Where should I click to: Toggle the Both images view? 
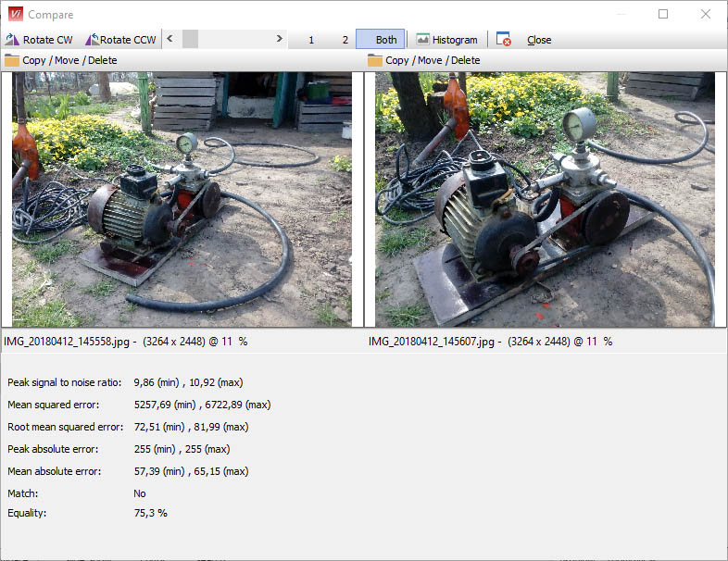coord(381,40)
